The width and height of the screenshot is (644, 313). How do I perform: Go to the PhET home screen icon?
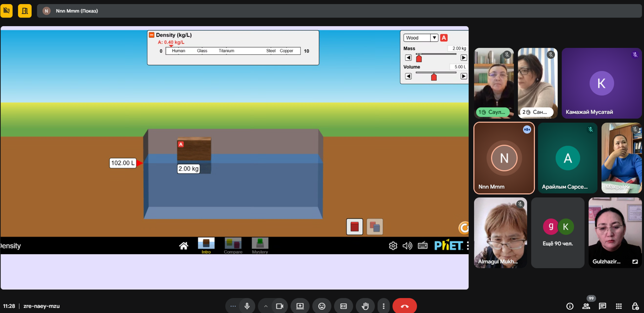tap(184, 246)
